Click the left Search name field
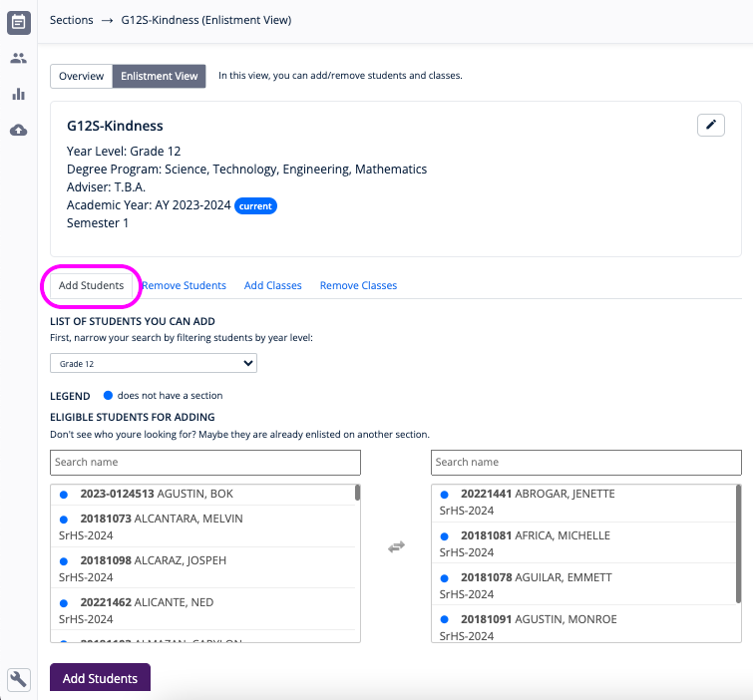The image size is (753, 700). (205, 463)
